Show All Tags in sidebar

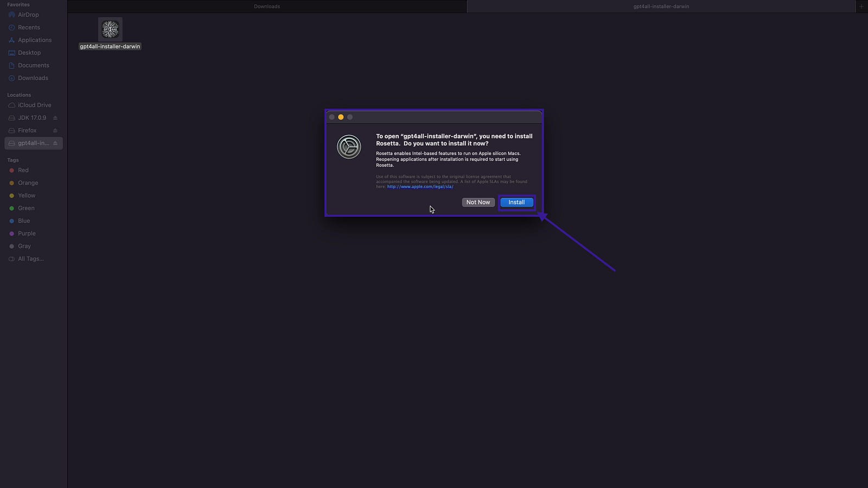tap(30, 259)
